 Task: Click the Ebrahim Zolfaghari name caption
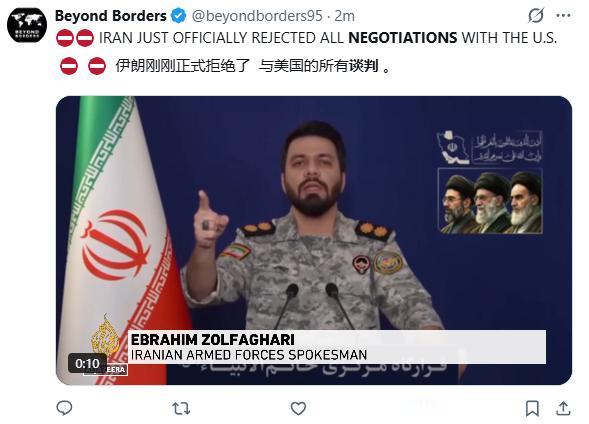click(213, 340)
